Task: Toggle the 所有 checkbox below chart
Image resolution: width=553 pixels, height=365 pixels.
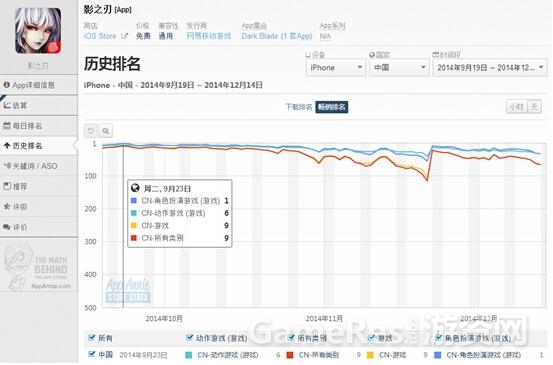Action: point(91,337)
